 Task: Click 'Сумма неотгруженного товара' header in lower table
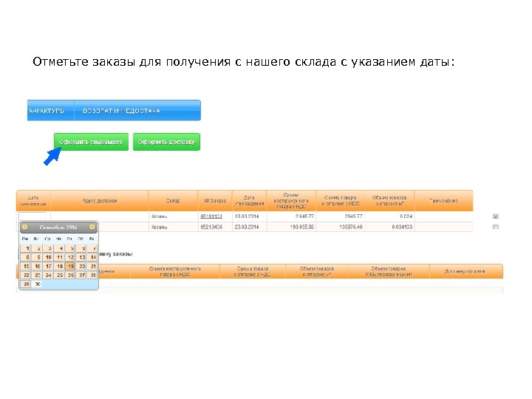click(x=175, y=271)
